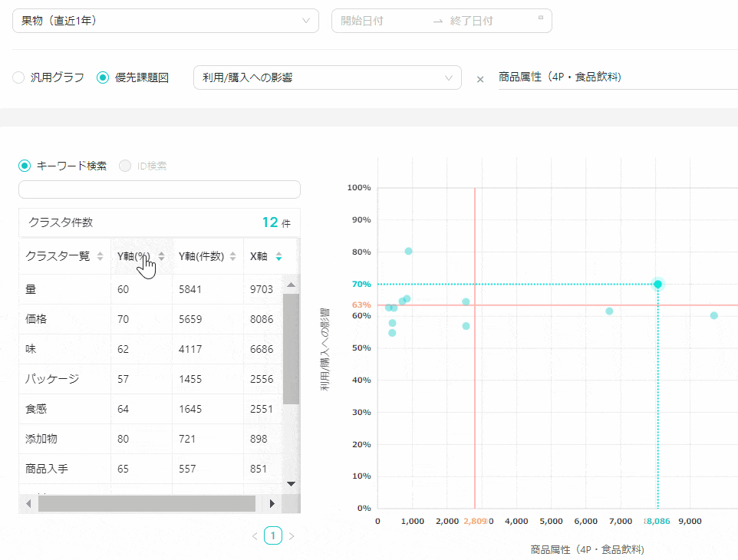Open the 果物（直近1年） dropdown
738x560 pixels.
(x=166, y=21)
